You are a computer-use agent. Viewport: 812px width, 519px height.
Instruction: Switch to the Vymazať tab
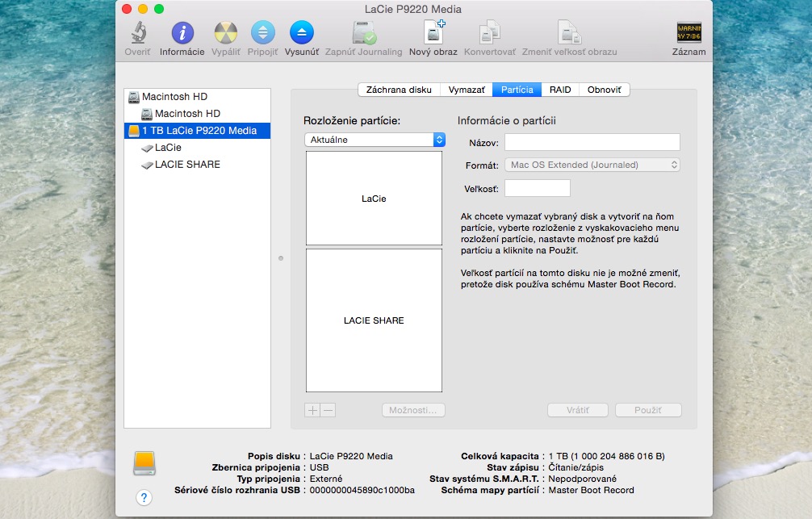[467, 90]
